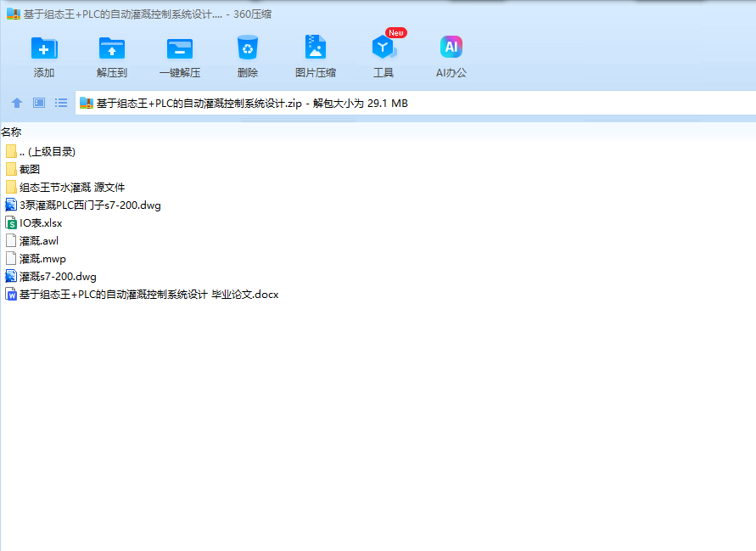The width and height of the screenshot is (756, 551).
Task: Click the DWG icon of 灌溉s7-200.dwg
Action: [x=11, y=277]
